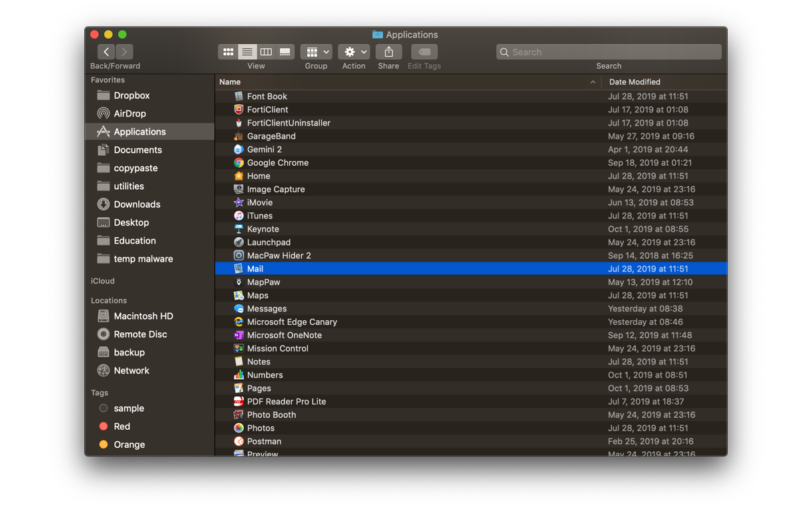Select the Microsoft OneNote icon
The image size is (812, 508).
point(238,335)
